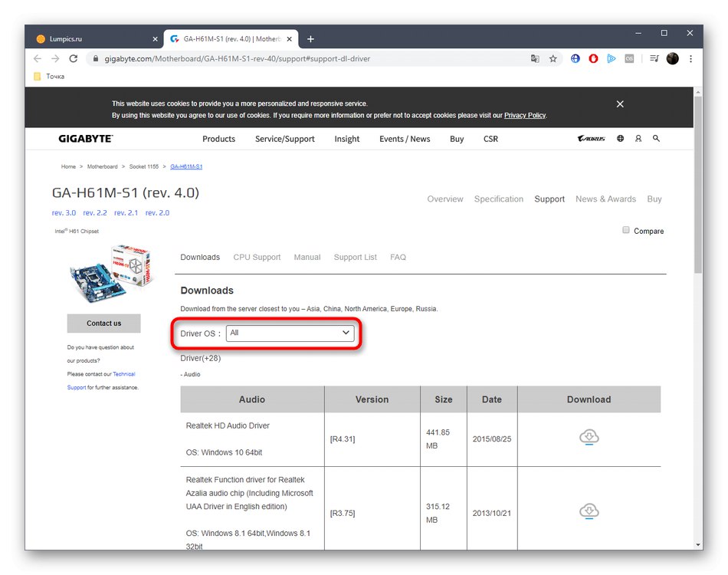This screenshot has width=728, height=575.
Task: Go forward with the browser forward arrow
Action: [55, 58]
